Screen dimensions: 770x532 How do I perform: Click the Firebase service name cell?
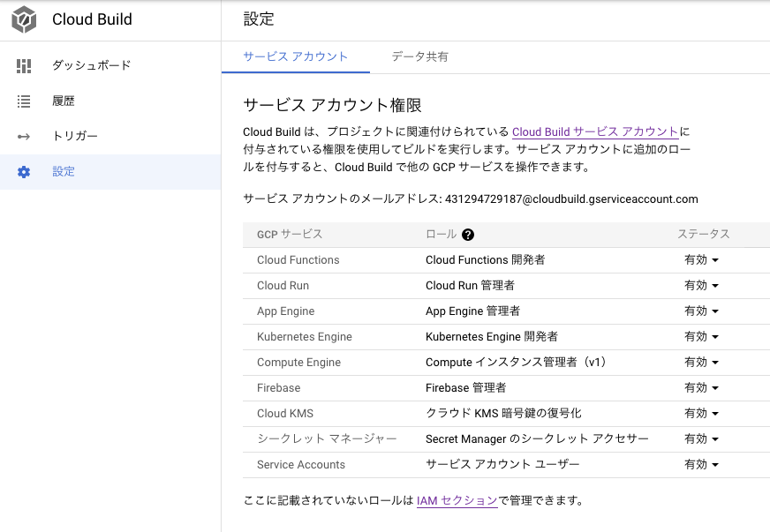pyautogui.click(x=278, y=387)
